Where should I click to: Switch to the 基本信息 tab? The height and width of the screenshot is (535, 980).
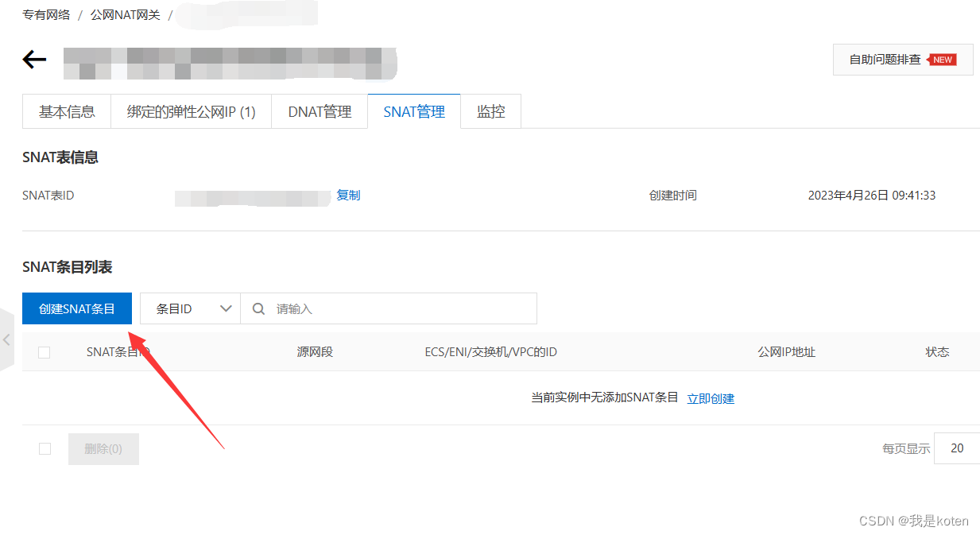(x=66, y=111)
